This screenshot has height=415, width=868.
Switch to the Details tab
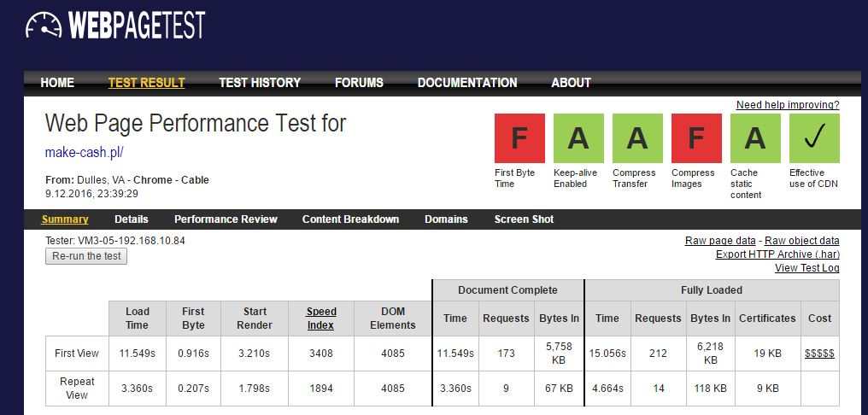pos(132,219)
